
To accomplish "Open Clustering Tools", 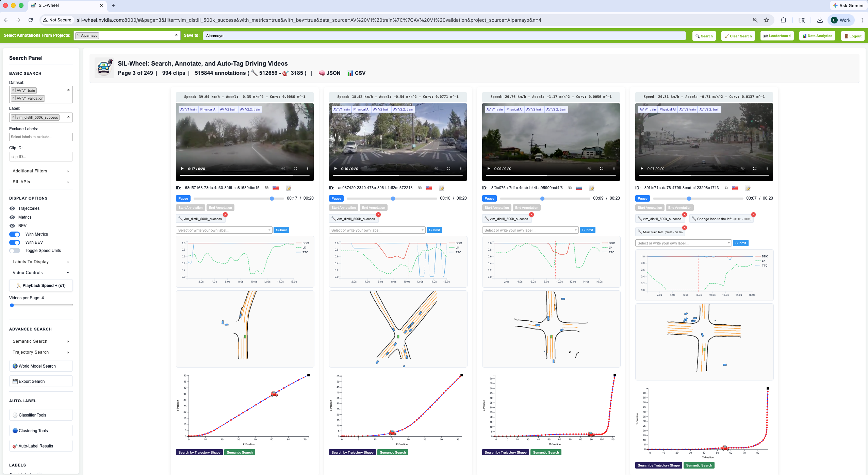I will (41, 431).
